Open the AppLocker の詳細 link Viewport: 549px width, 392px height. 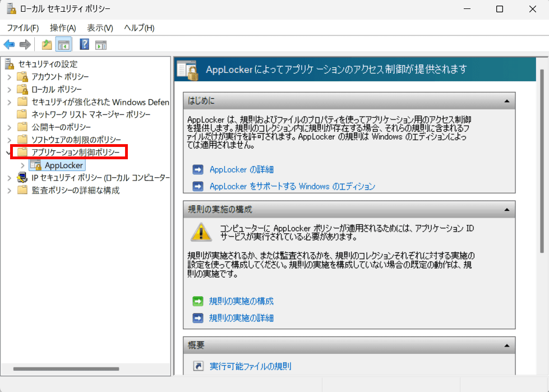241,169
